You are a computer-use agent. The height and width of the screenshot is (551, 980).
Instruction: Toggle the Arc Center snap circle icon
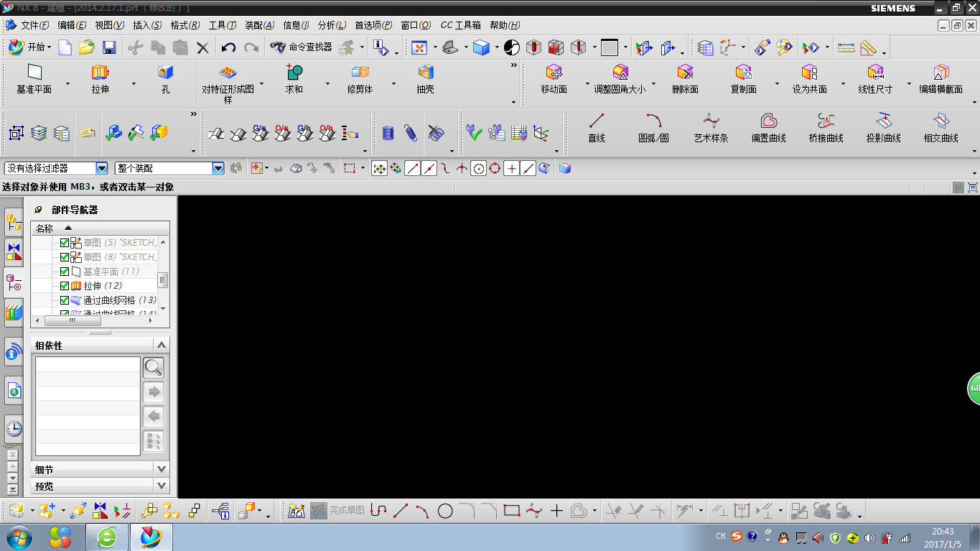(478, 168)
